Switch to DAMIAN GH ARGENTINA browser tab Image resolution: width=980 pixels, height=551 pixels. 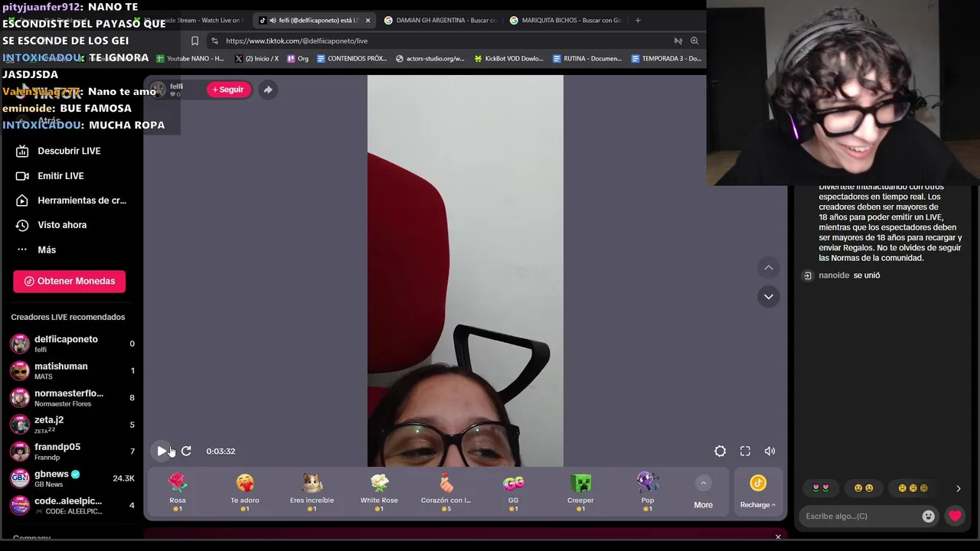point(440,21)
